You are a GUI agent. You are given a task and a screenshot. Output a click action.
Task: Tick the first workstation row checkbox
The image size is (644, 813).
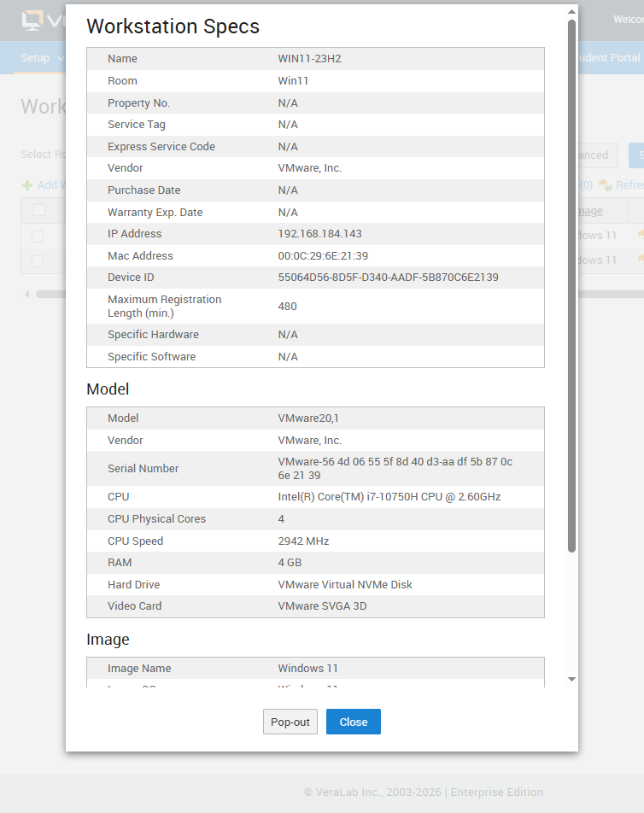38,237
